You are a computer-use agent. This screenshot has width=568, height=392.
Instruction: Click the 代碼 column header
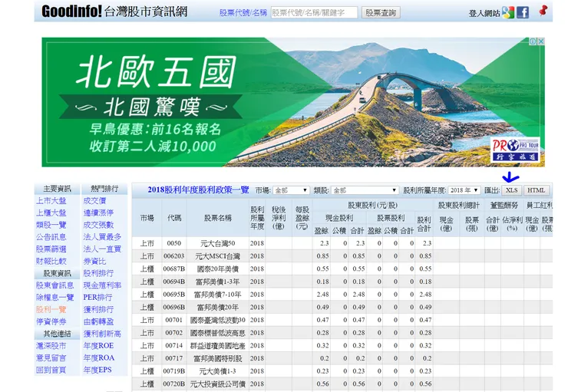pos(174,218)
